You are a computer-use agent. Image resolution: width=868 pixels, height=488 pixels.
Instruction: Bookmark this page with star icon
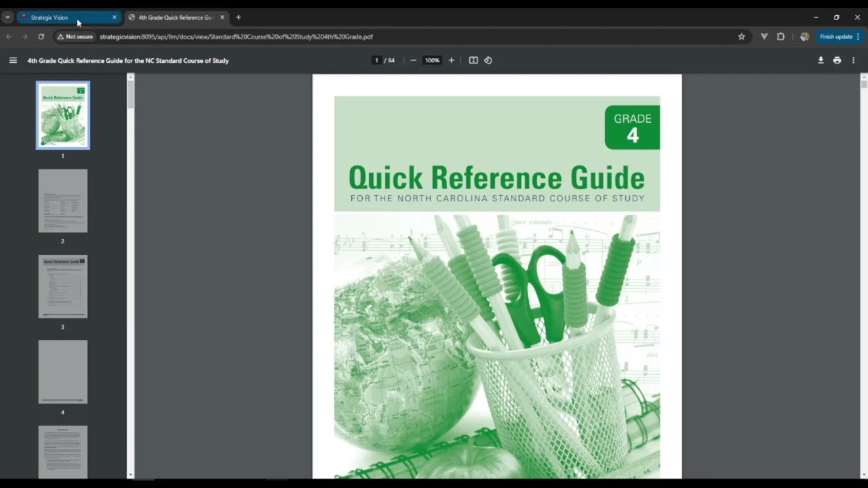741,37
